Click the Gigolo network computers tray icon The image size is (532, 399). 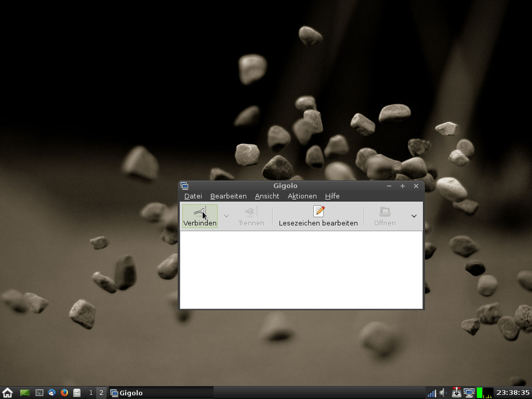pyautogui.click(x=469, y=393)
